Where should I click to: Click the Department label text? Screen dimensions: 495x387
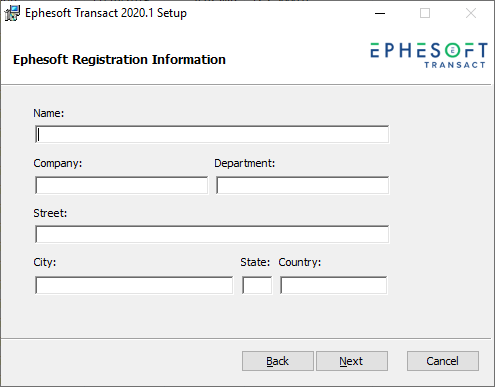coord(245,163)
